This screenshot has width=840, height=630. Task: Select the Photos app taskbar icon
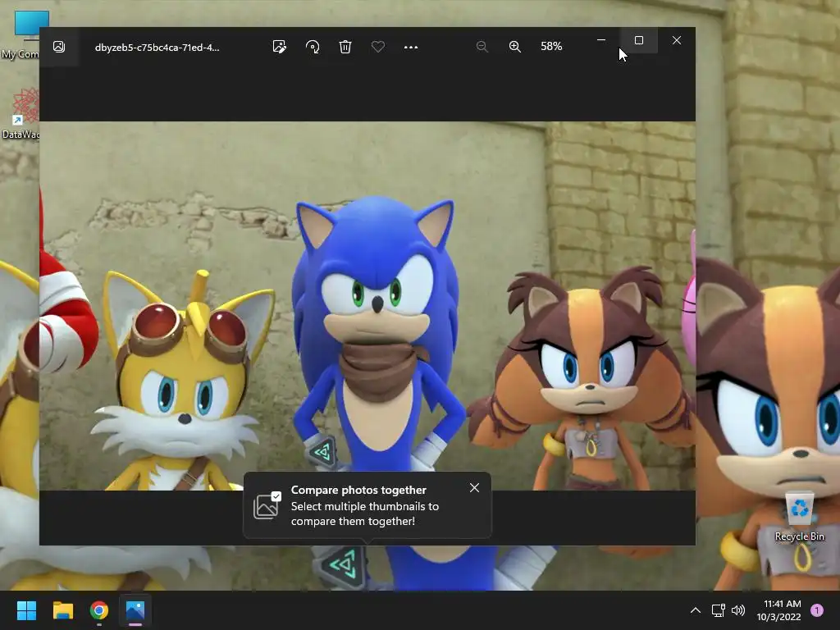[x=135, y=610]
